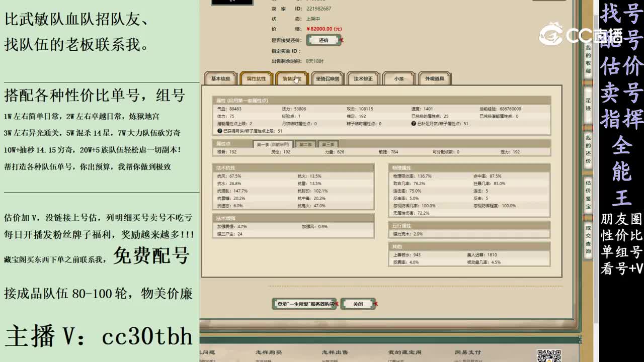Click the 还价 counter-offer button

(324, 40)
